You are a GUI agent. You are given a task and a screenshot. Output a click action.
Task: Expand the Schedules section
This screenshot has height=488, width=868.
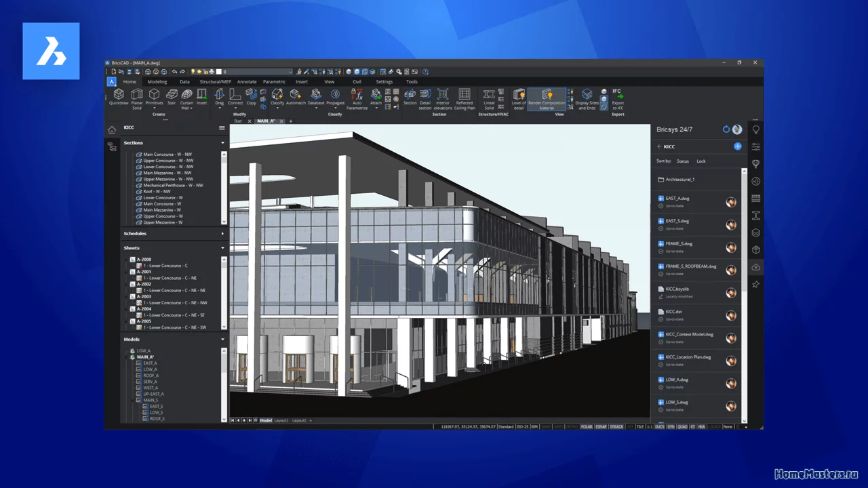(x=222, y=234)
